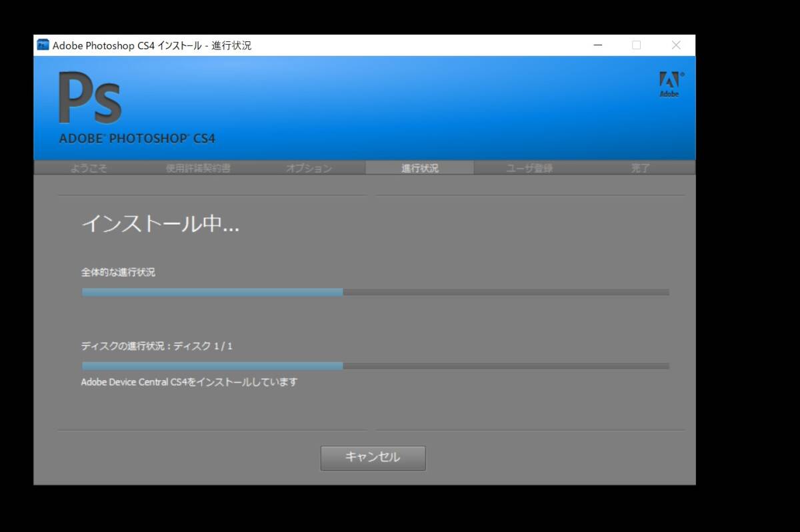The height and width of the screenshot is (532, 800).
Task: Select the 進行状況 step tab
Action: point(420,168)
